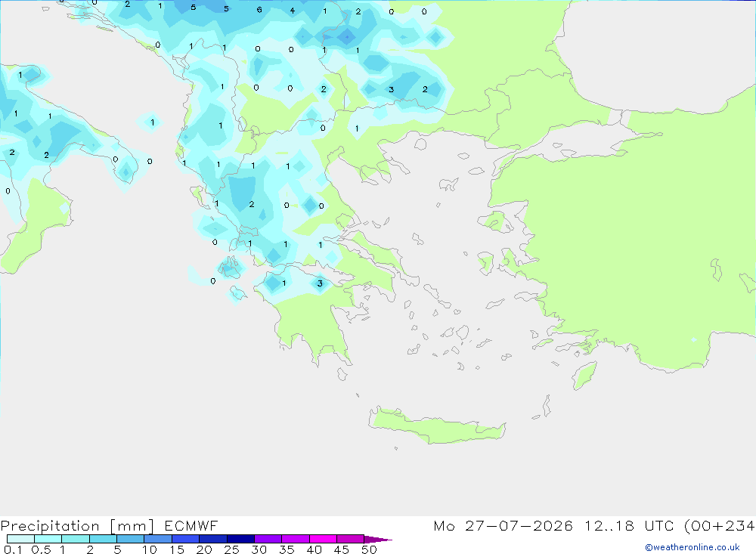Click the legend arrow tip beyond 50
Viewport: 756px width, 554px height.
point(379,540)
